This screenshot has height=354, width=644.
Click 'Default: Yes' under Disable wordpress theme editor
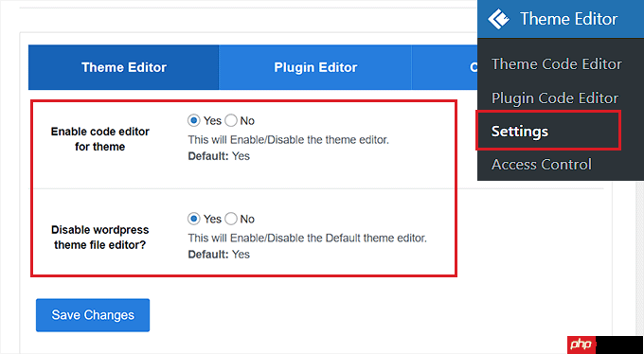(219, 255)
